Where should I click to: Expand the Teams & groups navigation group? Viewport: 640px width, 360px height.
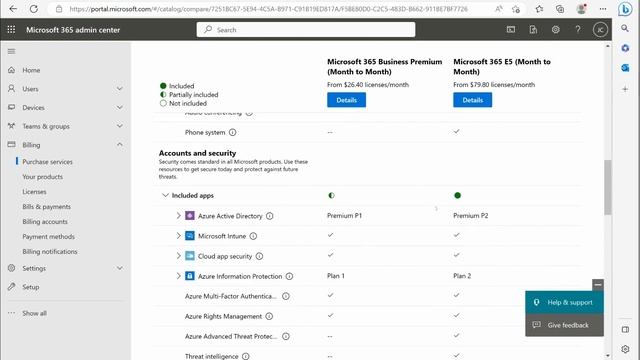click(120, 126)
